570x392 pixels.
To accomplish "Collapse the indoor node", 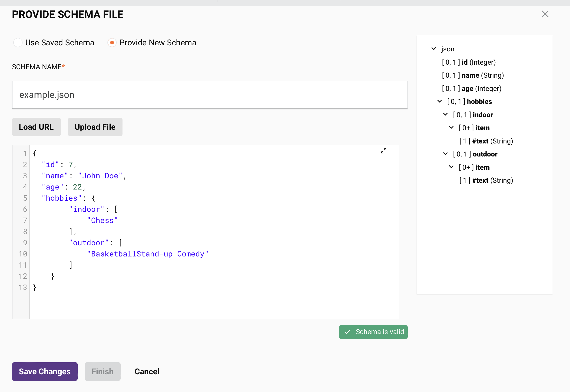I will (445, 114).
